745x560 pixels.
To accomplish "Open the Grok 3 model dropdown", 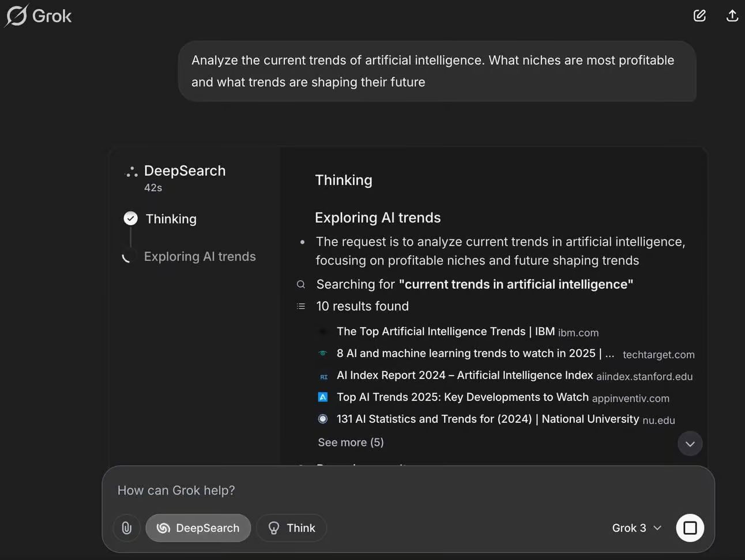I will [x=637, y=528].
